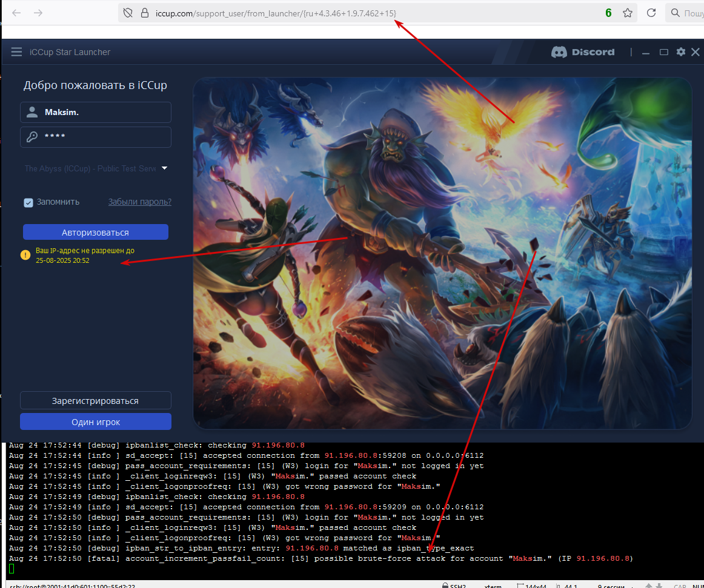The width and height of the screenshot is (704, 588).
Task: Click the SSH2 lock icon in status bar
Action: coord(445,586)
